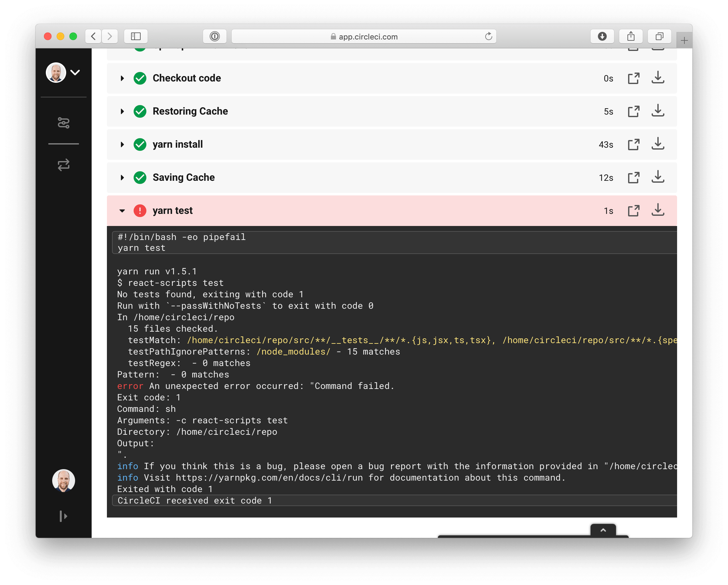Click the Saving Cache step title

183,177
